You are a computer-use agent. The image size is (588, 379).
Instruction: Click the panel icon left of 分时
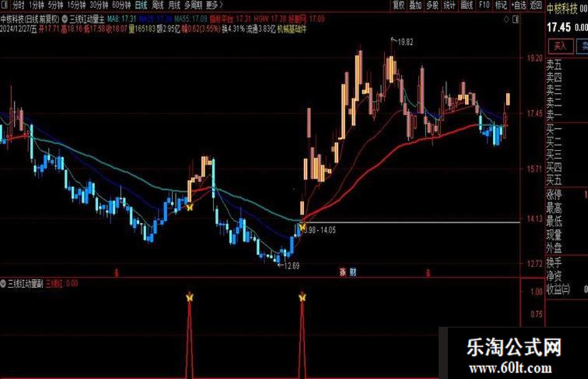point(5,5)
